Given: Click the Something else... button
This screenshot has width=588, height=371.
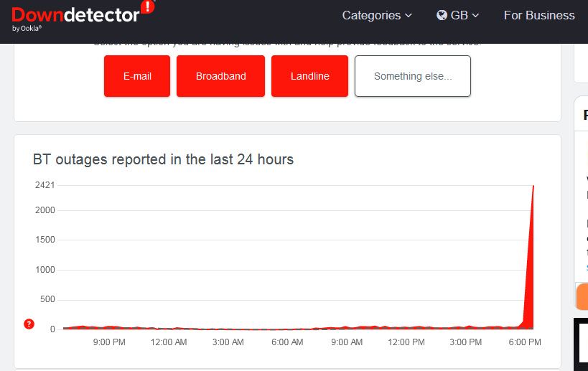Looking at the screenshot, I should click(x=413, y=76).
